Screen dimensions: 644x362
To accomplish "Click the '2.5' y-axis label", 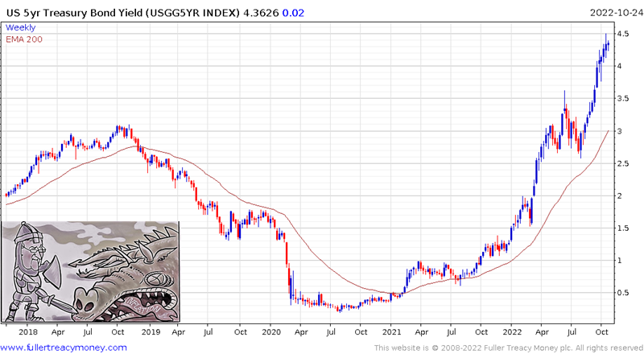I will click(622, 163).
